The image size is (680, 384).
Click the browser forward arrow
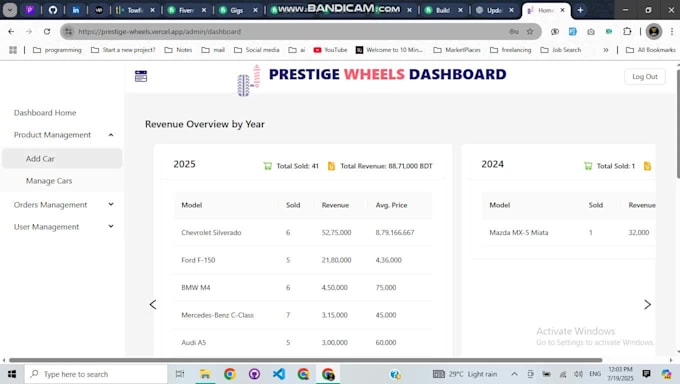click(x=29, y=31)
